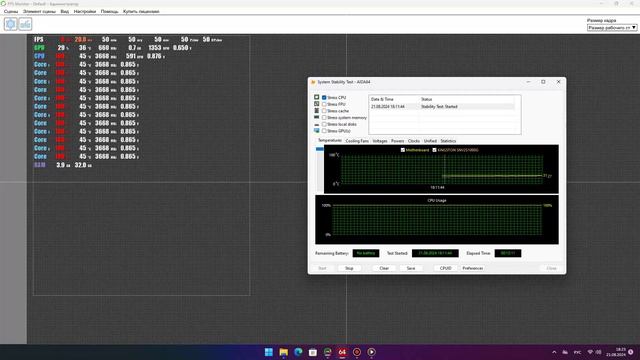Viewport: 640px width, 360px height.
Task: Open network and volume tray icons
Action: point(594,352)
